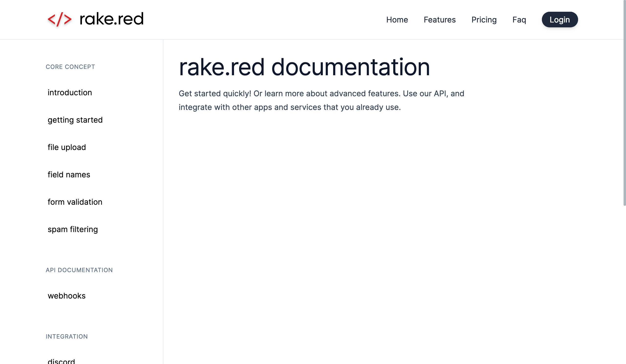Go to the Features page
This screenshot has height=364, width=626.
tap(439, 20)
